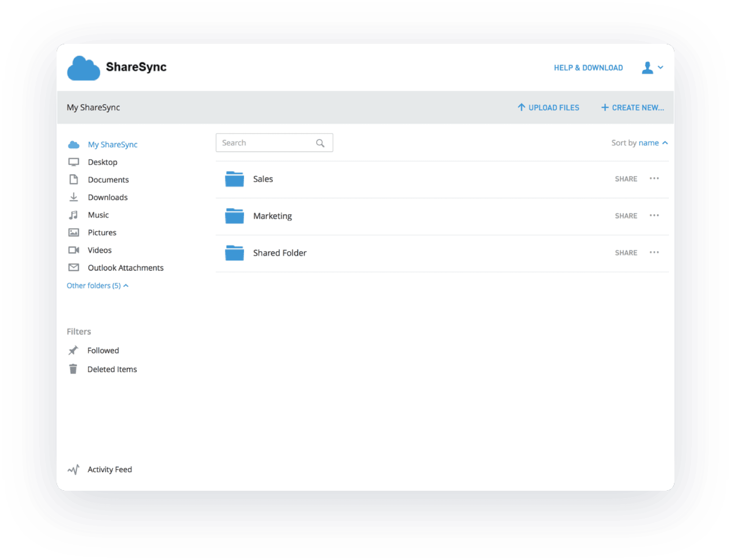Open Outlook Attachments folder
This screenshot has width=731, height=560.
click(x=125, y=268)
